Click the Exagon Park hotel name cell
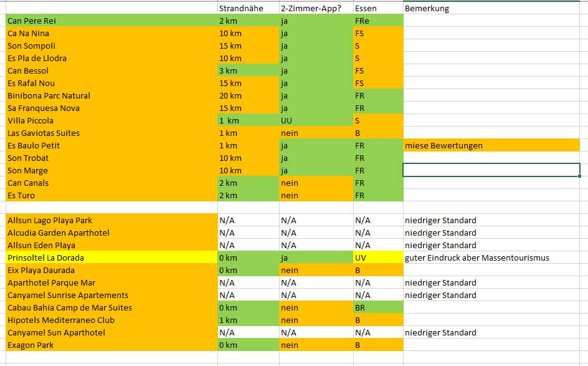Viewport: 588px width, 366px height. [111, 345]
